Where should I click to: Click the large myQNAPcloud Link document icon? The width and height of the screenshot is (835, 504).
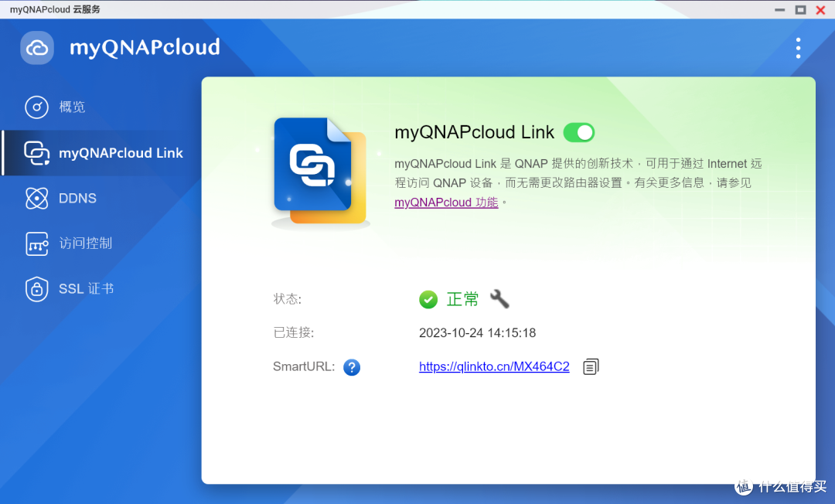[x=320, y=172]
